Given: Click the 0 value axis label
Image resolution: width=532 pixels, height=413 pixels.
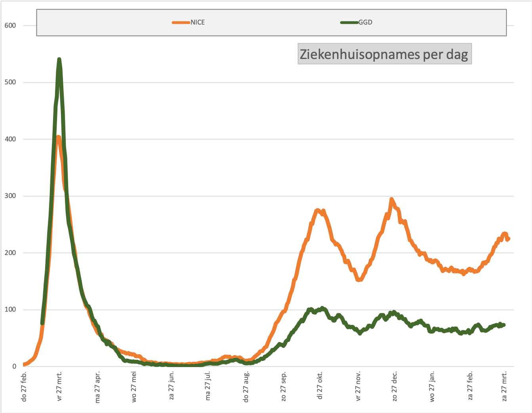Looking at the screenshot, I should click(x=14, y=367).
